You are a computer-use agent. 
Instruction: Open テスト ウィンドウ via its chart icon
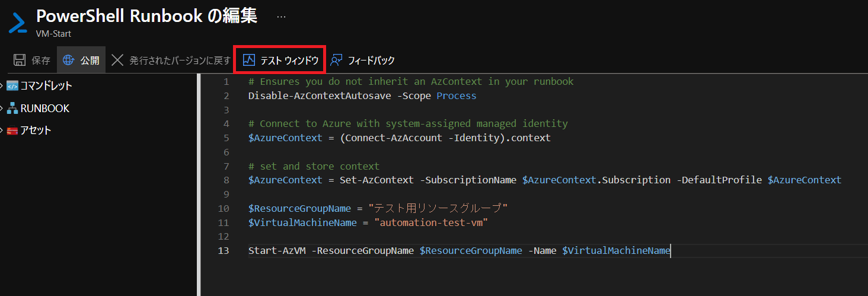(x=249, y=60)
